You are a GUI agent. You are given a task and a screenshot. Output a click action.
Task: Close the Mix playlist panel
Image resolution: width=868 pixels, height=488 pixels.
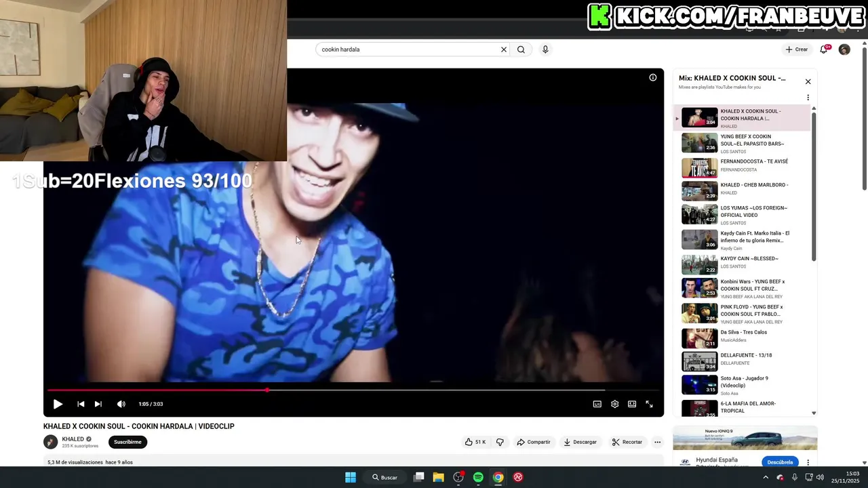[808, 81]
